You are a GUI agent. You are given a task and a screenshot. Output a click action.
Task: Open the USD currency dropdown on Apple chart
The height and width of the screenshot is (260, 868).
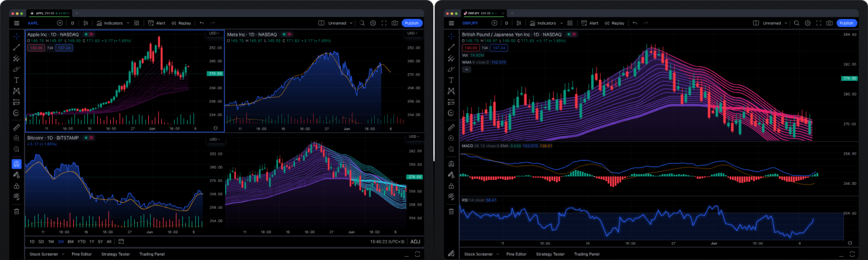point(214,33)
